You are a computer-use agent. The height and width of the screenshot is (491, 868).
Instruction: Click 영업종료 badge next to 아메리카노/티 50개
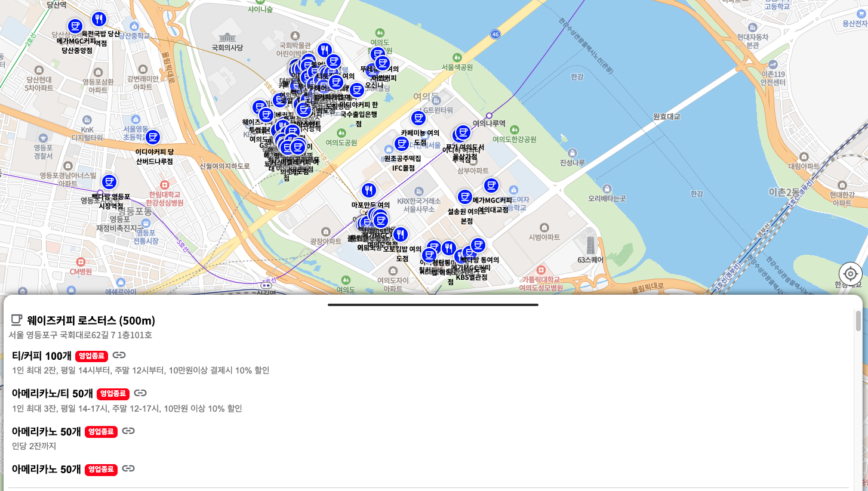pyautogui.click(x=113, y=394)
